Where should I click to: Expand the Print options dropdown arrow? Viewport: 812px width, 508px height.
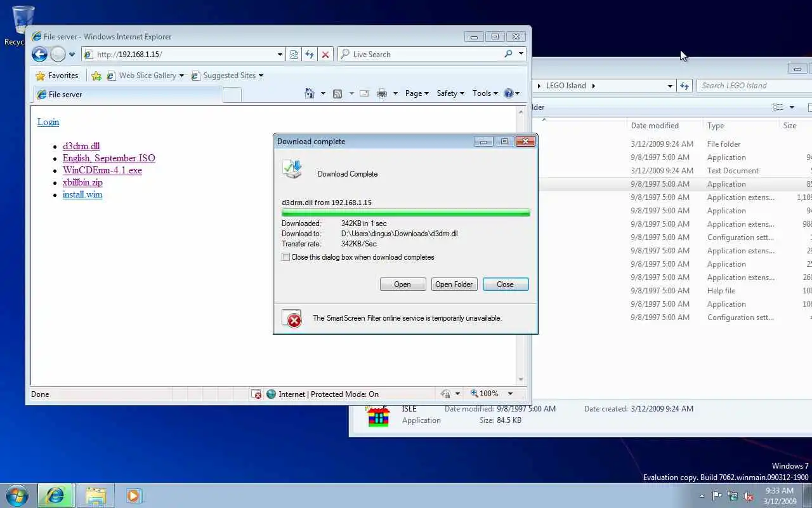pyautogui.click(x=395, y=93)
